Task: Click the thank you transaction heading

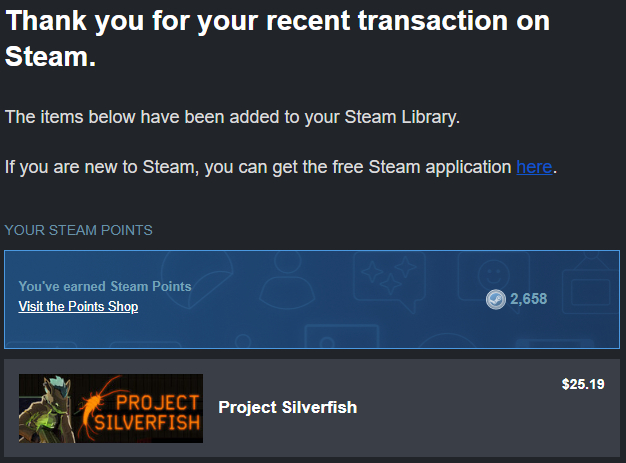Action: tap(278, 37)
